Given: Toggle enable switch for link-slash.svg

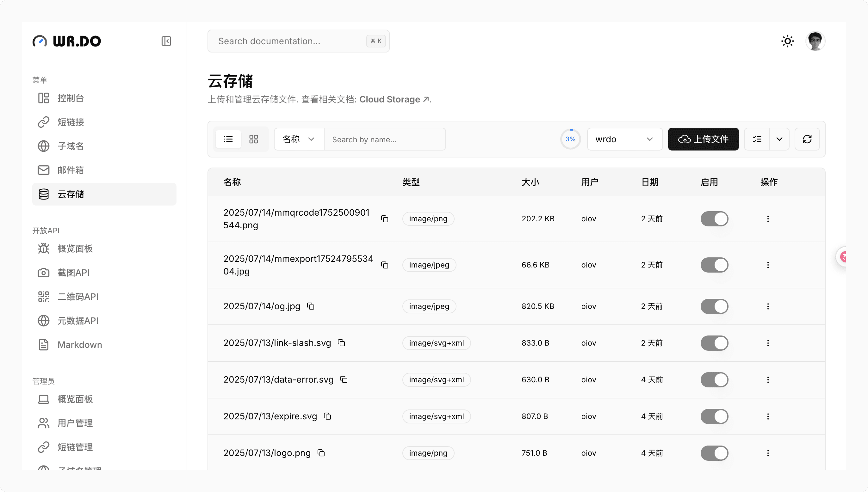Looking at the screenshot, I should pos(714,343).
